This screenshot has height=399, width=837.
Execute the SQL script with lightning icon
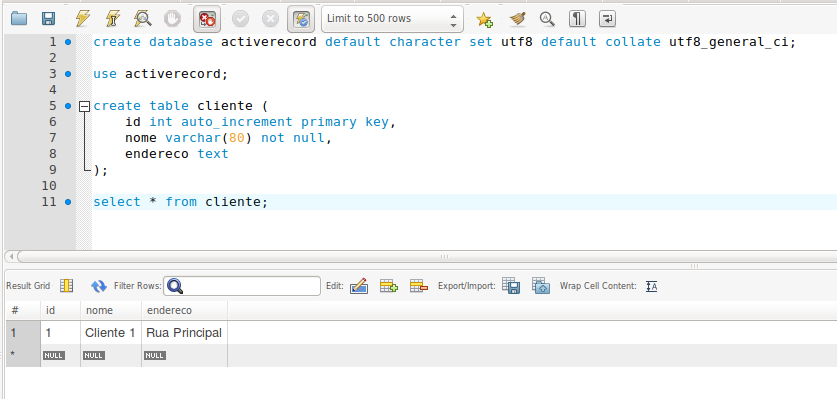(83, 19)
